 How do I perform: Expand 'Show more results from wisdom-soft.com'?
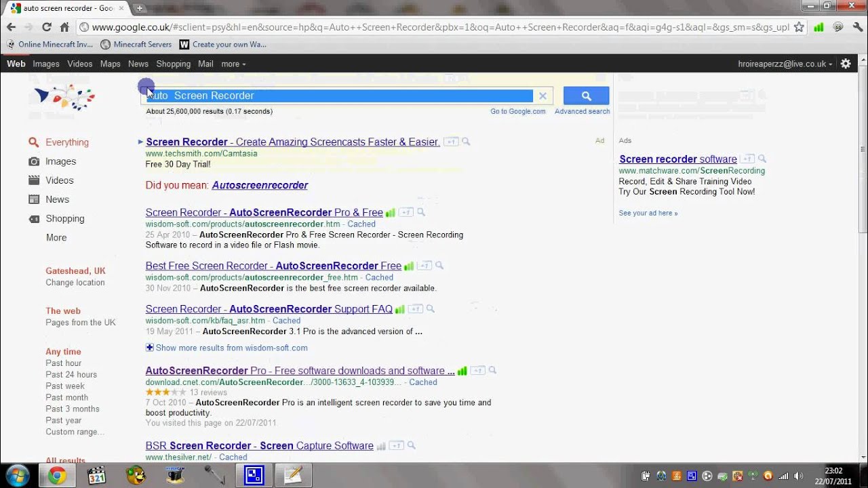[x=226, y=348]
